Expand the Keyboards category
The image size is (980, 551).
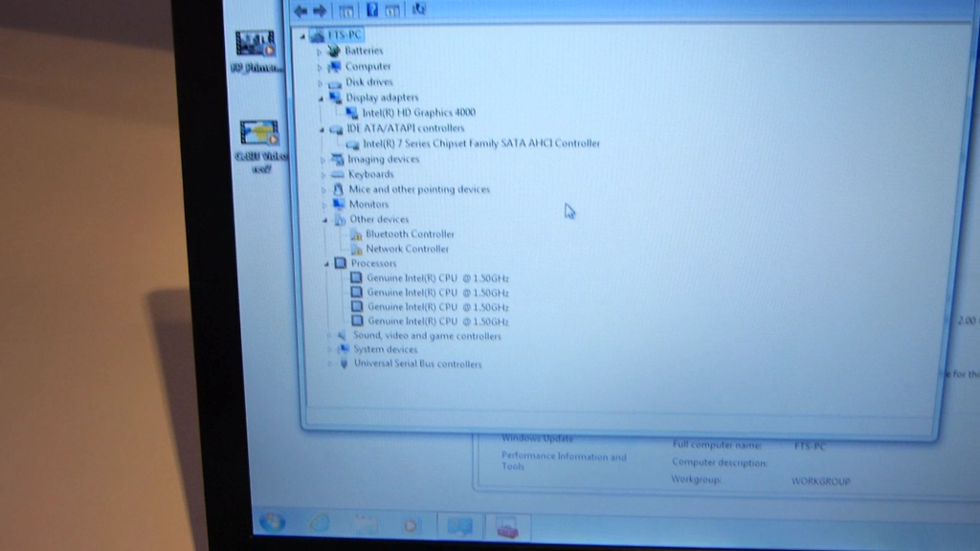coord(323,175)
